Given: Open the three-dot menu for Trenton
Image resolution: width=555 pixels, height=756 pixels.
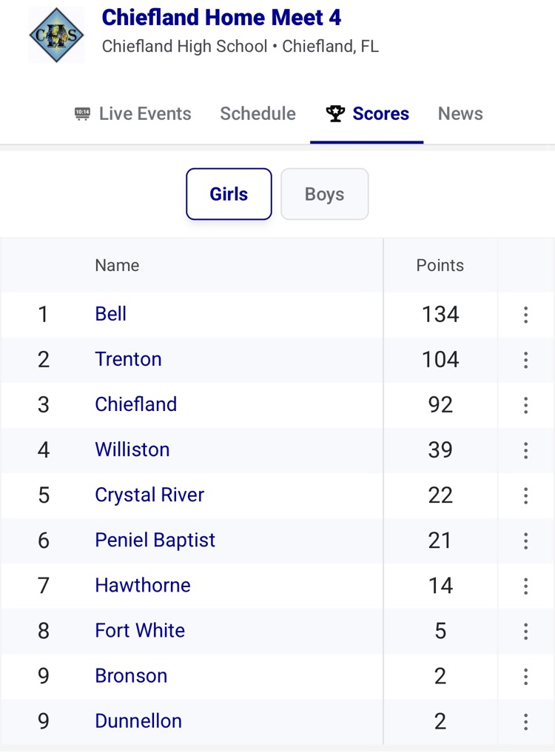Looking at the screenshot, I should pos(525,360).
